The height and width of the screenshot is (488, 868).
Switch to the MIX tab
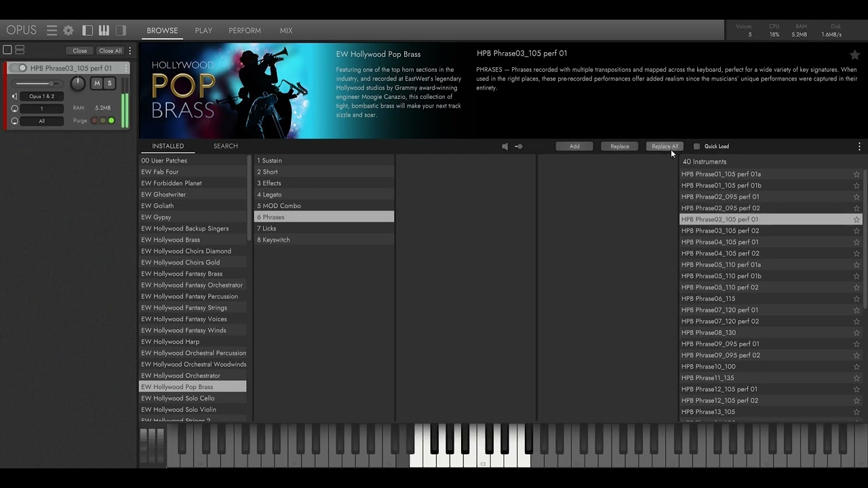click(286, 30)
